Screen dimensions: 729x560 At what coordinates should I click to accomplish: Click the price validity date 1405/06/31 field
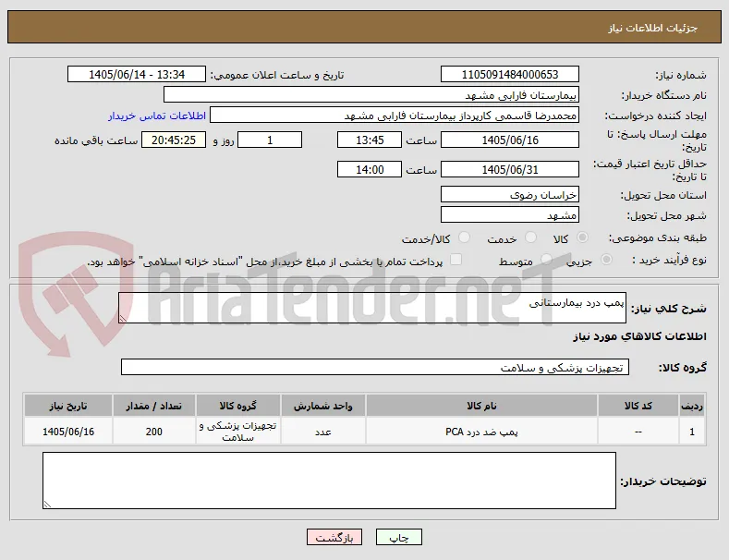coord(509,169)
